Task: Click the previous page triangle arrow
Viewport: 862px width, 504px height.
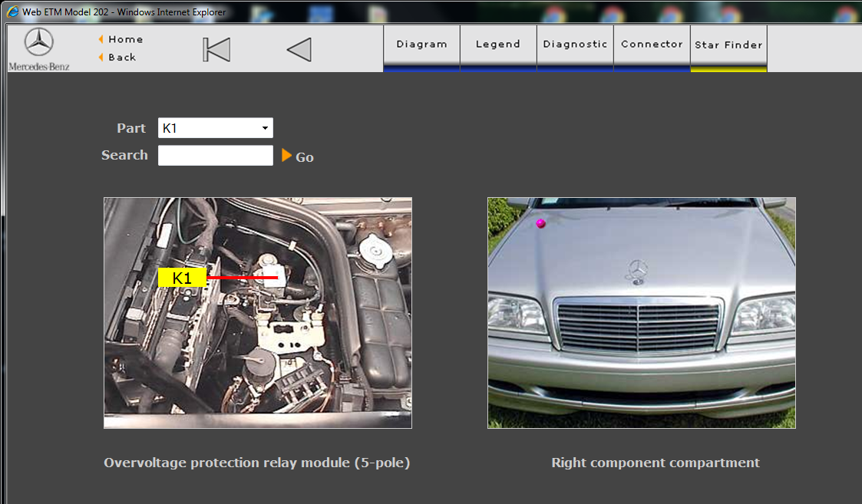Action: (299, 50)
